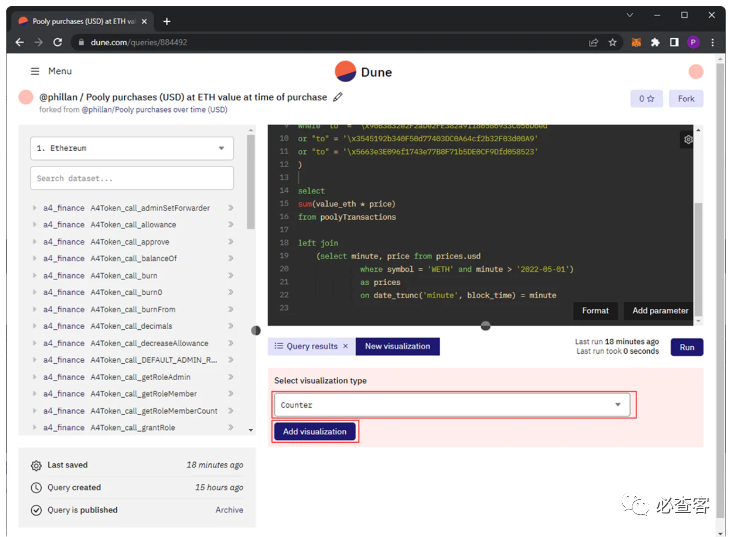Open the MetaMask fox extension

pos(636,43)
